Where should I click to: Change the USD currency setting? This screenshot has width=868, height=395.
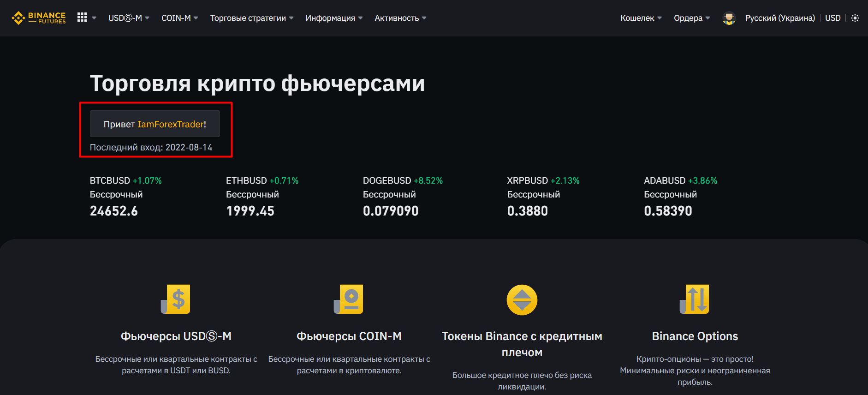click(x=832, y=18)
